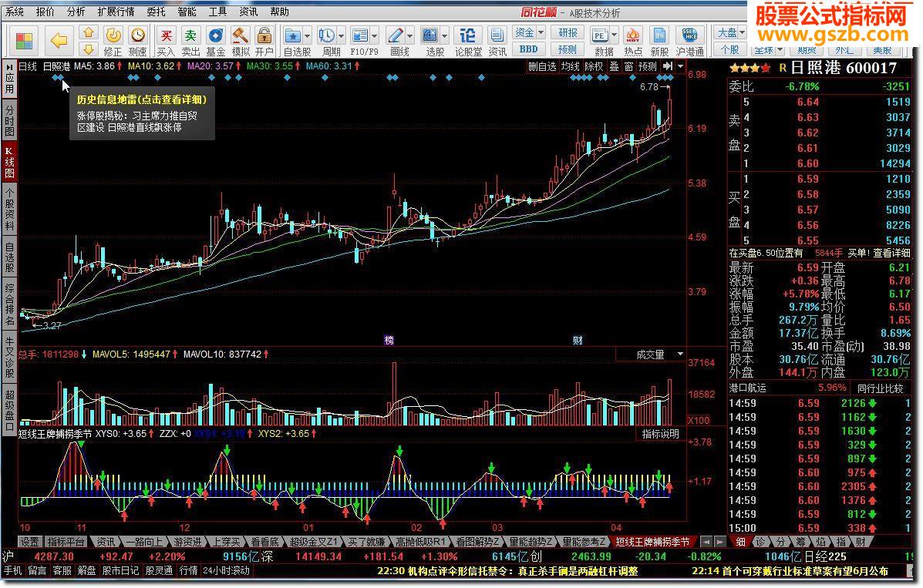Click the 榜 marker on the chart
This screenshot has width=923, height=588.
(x=389, y=340)
